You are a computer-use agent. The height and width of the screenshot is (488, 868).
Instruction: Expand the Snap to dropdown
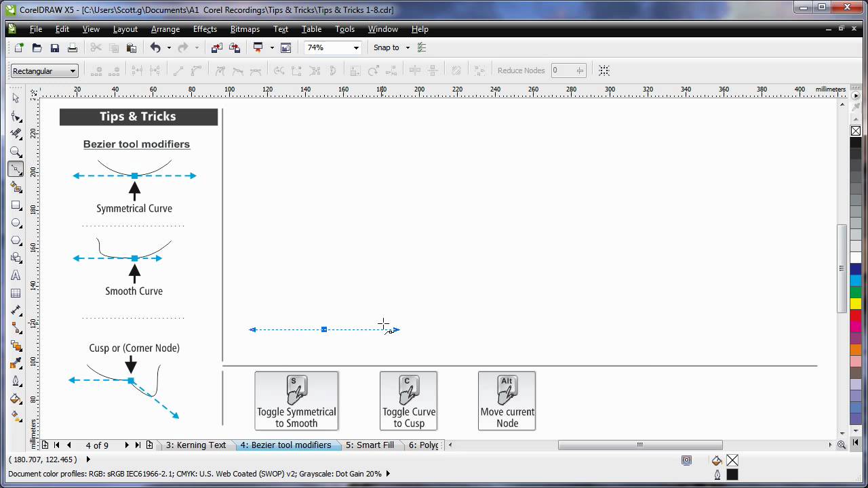coord(408,47)
